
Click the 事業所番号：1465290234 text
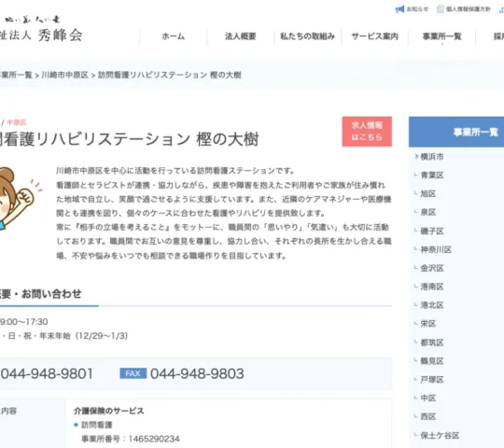pyautogui.click(x=131, y=439)
